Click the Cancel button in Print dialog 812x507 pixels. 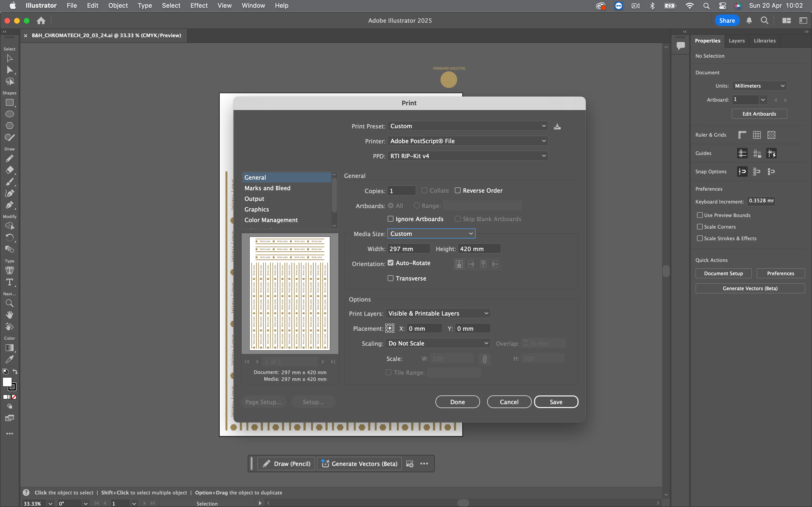(x=509, y=402)
